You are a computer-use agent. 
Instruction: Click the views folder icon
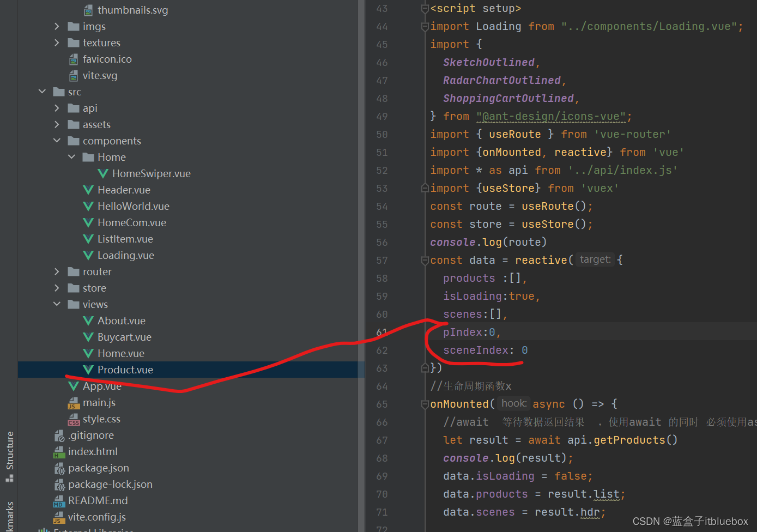point(74,305)
